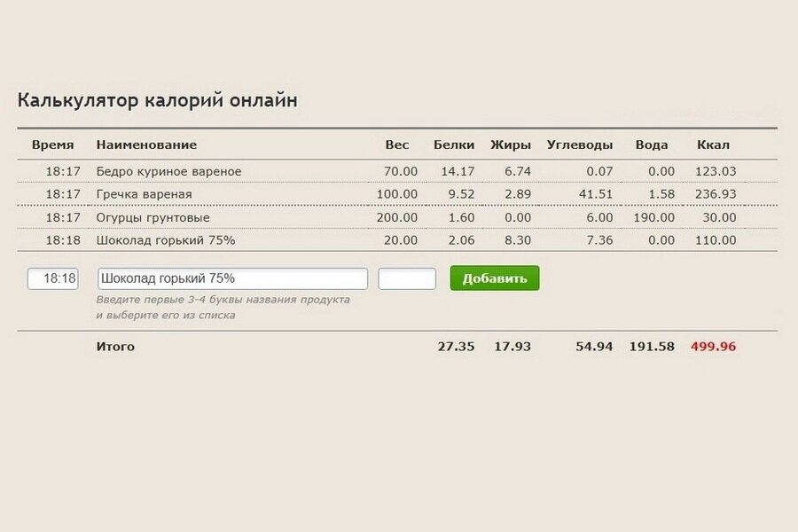Click the red total calories 499.96

pyautogui.click(x=714, y=347)
